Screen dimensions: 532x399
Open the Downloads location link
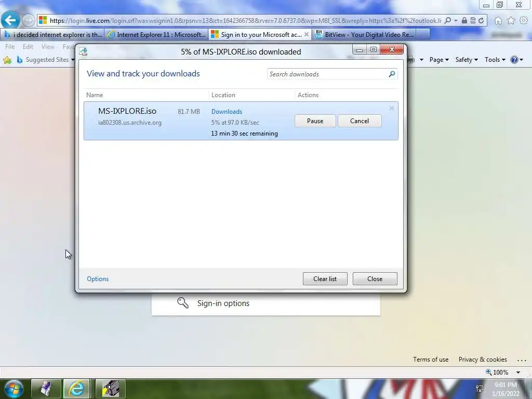click(227, 112)
